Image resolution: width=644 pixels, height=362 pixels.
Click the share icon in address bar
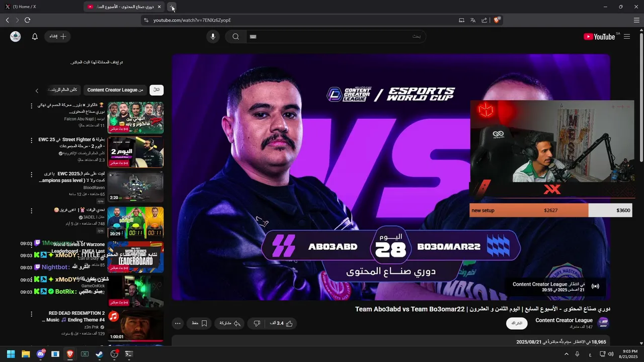coord(484,20)
